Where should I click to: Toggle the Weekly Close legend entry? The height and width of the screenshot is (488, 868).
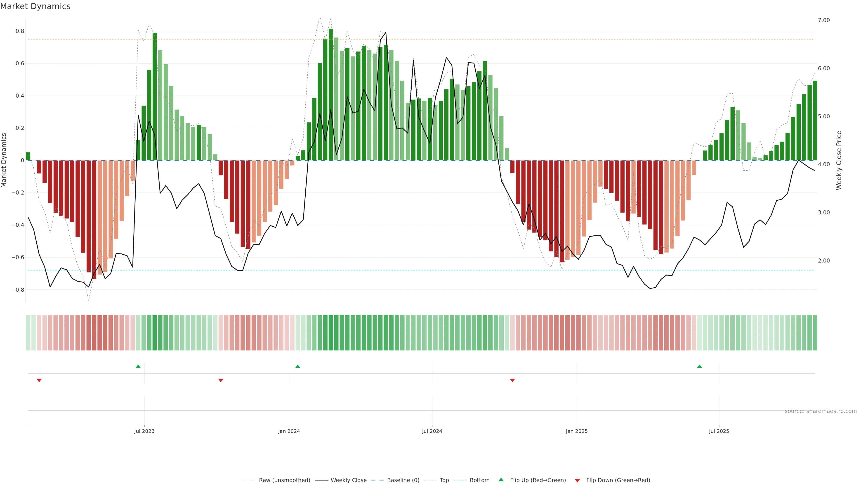pyautogui.click(x=348, y=480)
